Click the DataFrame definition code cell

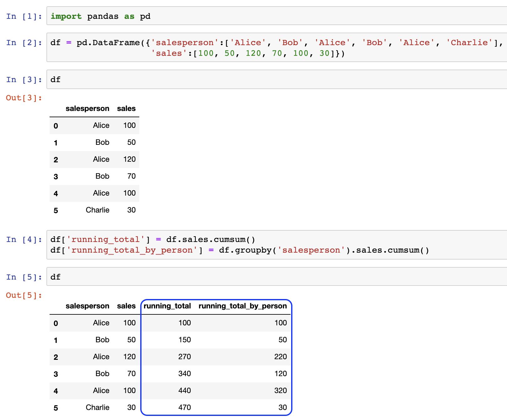277,48
